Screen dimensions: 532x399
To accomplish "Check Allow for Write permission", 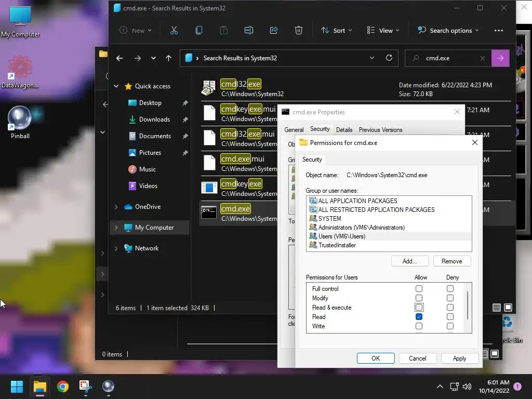I will point(419,326).
